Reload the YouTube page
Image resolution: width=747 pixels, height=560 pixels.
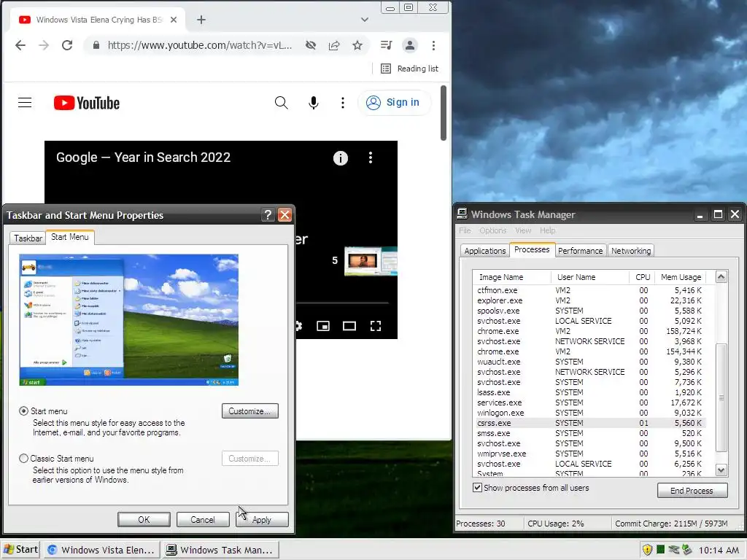[x=67, y=45]
